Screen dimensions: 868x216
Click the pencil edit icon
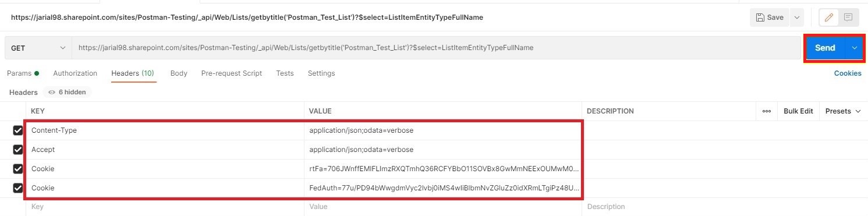829,17
